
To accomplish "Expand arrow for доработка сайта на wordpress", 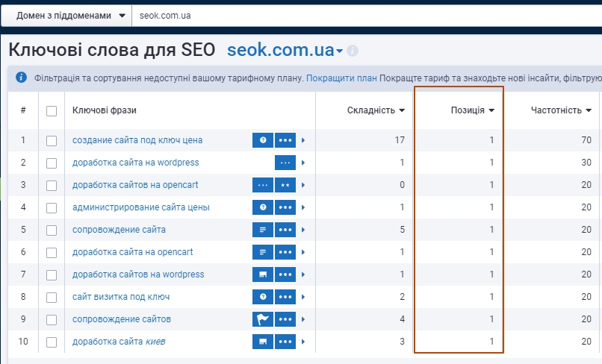I will (x=303, y=163).
